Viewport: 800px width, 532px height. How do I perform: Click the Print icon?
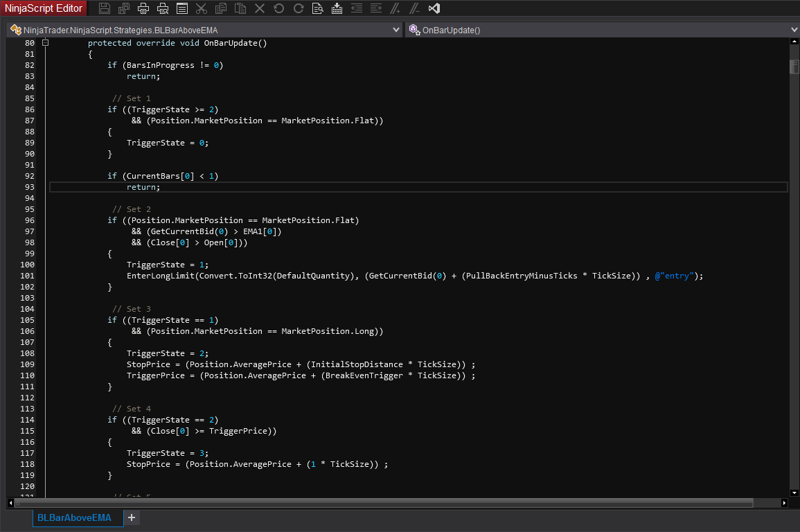pos(143,8)
